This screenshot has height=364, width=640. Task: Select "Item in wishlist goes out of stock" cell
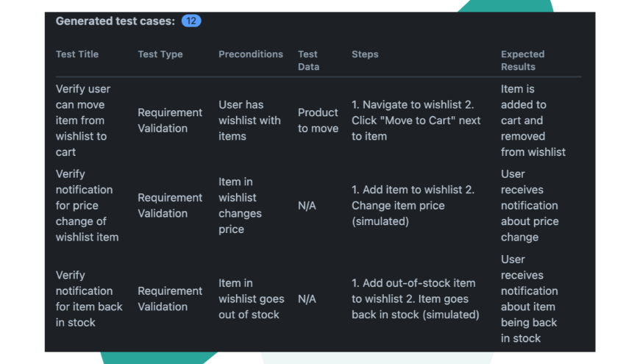251,299
